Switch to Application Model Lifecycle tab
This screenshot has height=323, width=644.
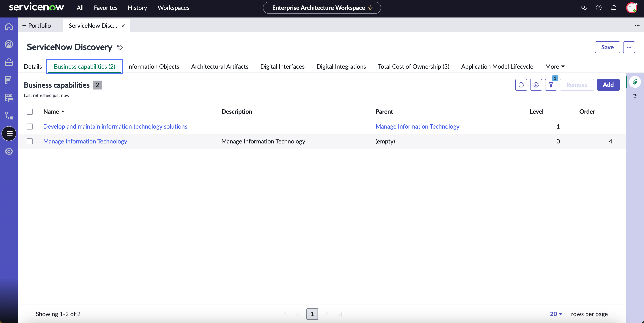[497, 67]
